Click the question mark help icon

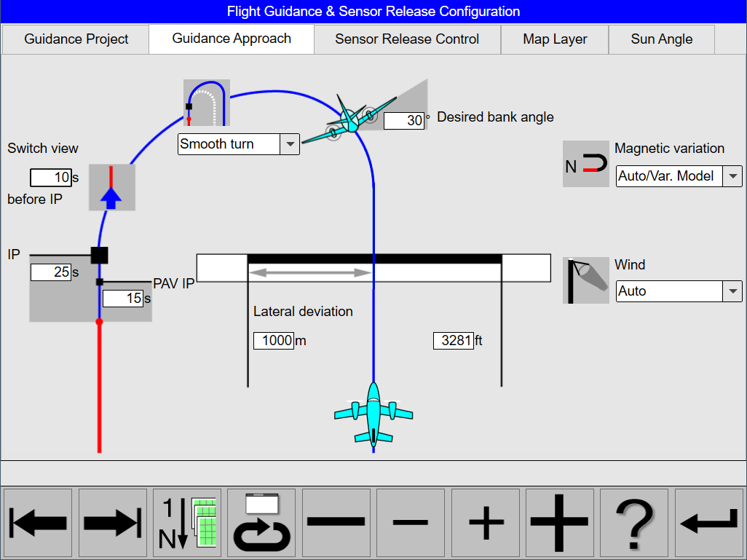(x=634, y=522)
